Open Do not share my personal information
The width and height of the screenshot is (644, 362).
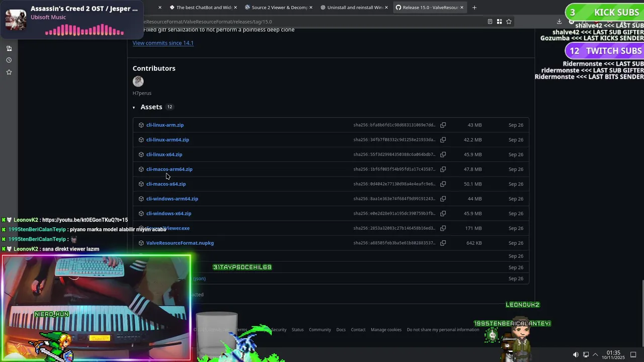coord(443,330)
